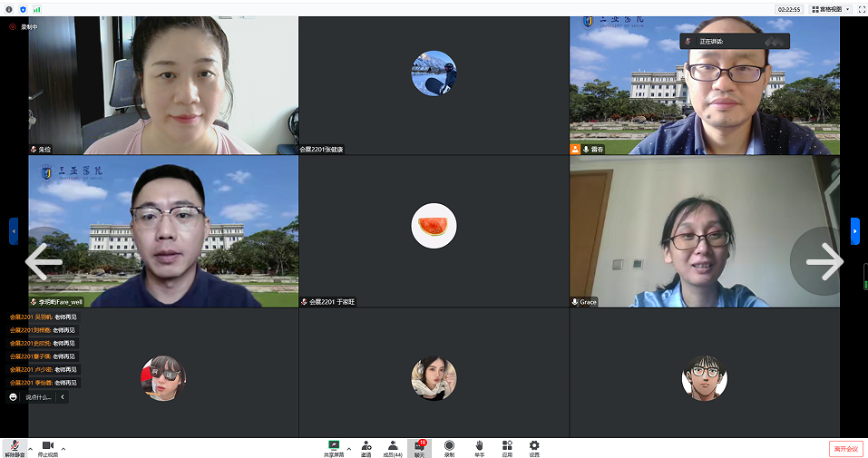Open the Chat panel with unread badge

click(419, 448)
